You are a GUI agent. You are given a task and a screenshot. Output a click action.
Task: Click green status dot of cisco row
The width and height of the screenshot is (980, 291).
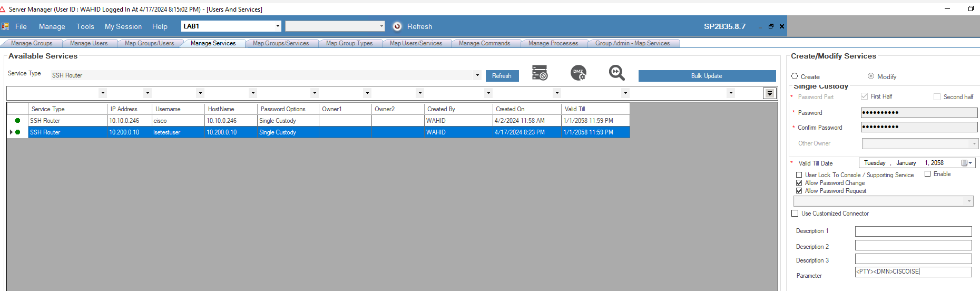point(17,121)
